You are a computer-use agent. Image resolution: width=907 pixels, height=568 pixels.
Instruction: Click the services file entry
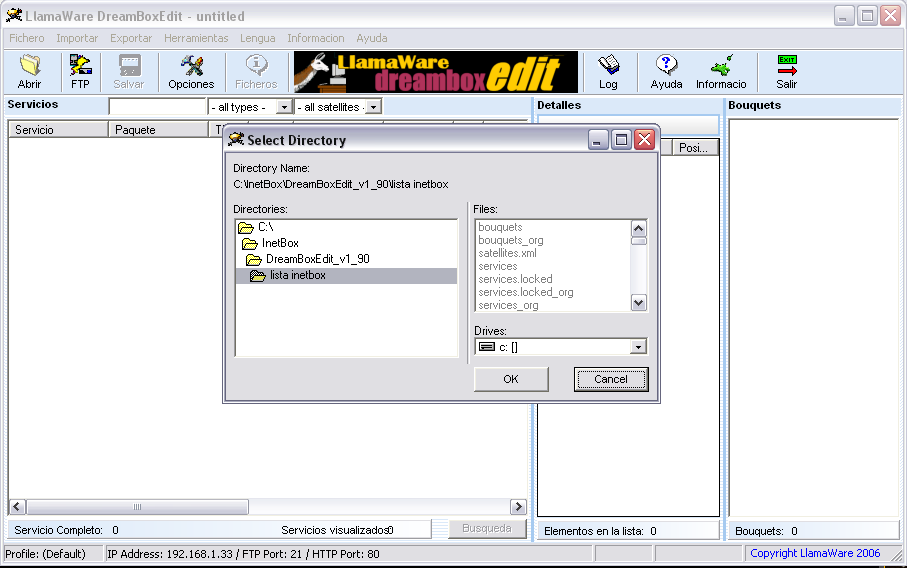coord(497,266)
